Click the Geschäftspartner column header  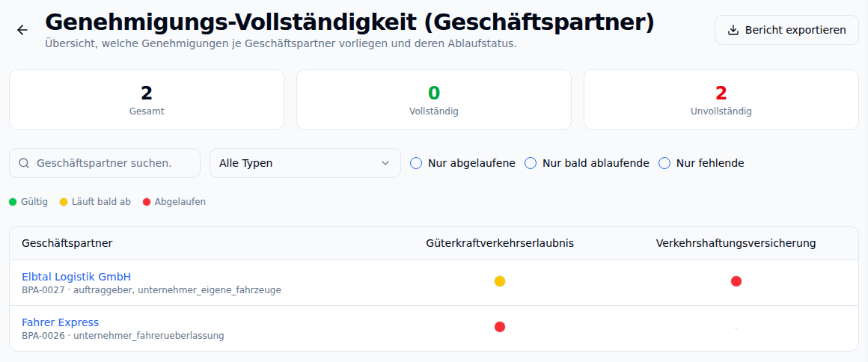[x=67, y=243]
